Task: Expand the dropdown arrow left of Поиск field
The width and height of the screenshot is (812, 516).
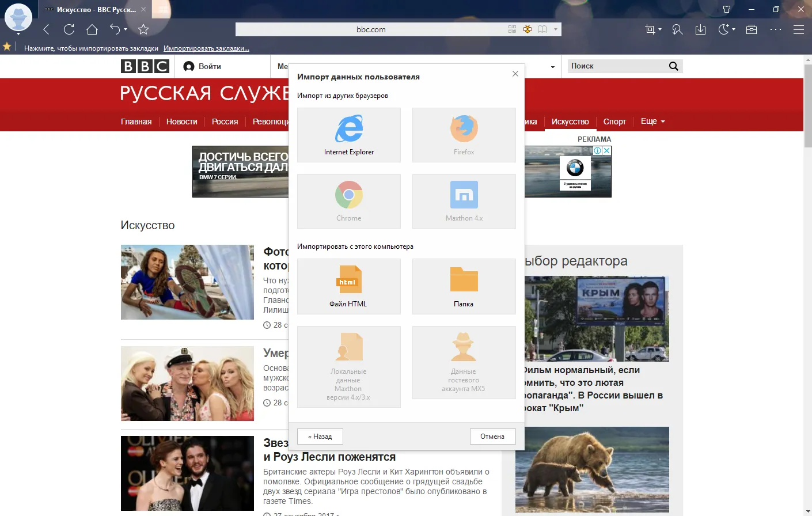Action: pyautogui.click(x=553, y=67)
